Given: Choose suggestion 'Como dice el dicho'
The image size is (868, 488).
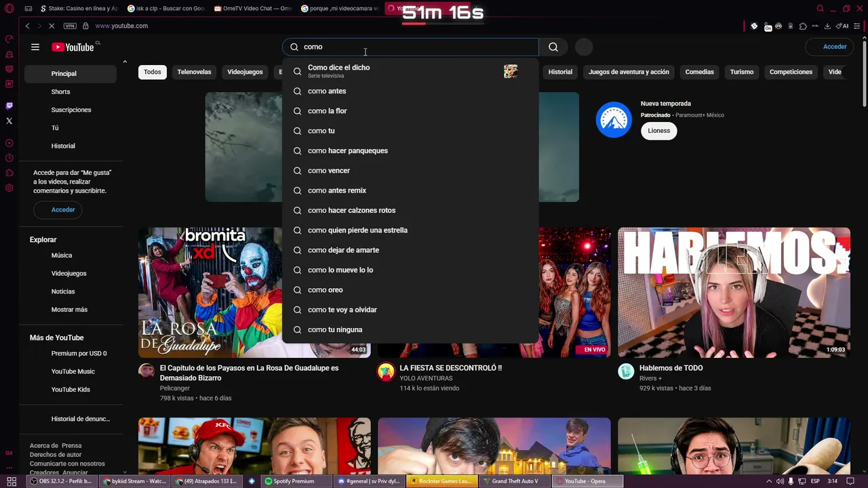Looking at the screenshot, I should point(410,70).
